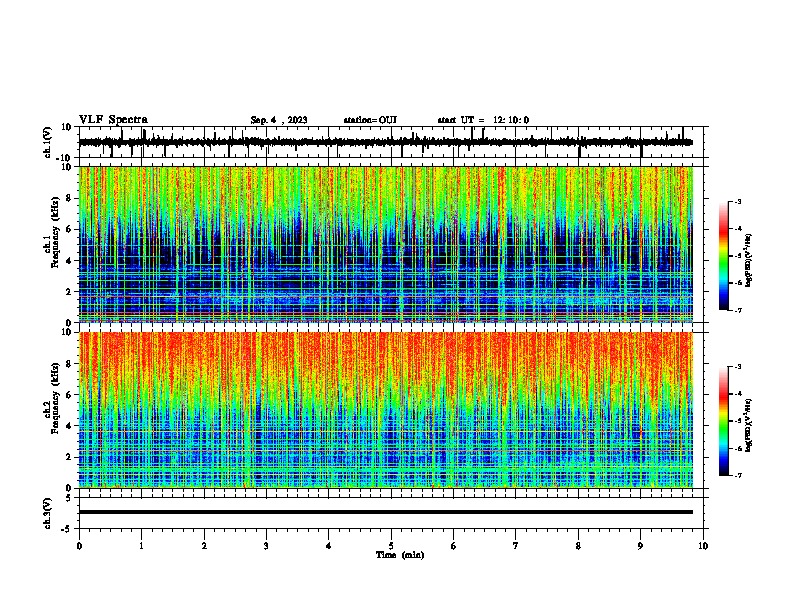The height and width of the screenshot is (612, 792).
Task: Click time axis tick label "8"
Action: 578,546
